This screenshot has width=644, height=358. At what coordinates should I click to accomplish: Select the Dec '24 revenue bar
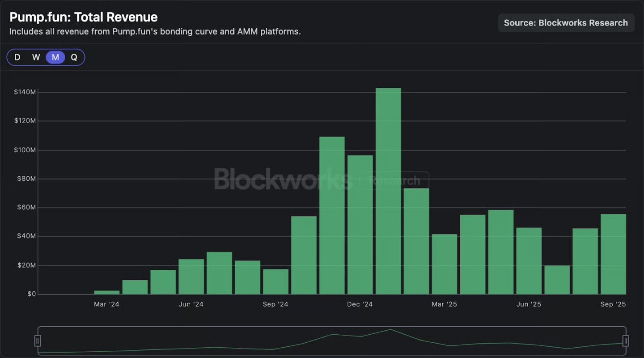click(x=360, y=225)
